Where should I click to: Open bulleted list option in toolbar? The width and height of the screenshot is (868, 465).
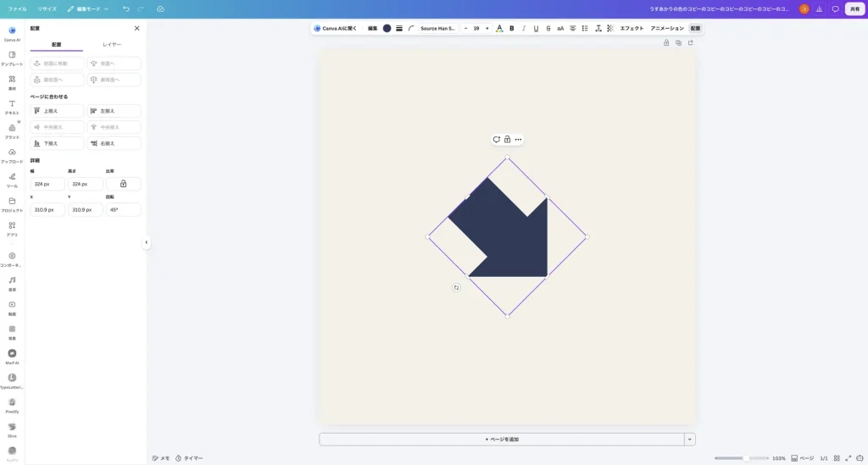coord(585,28)
